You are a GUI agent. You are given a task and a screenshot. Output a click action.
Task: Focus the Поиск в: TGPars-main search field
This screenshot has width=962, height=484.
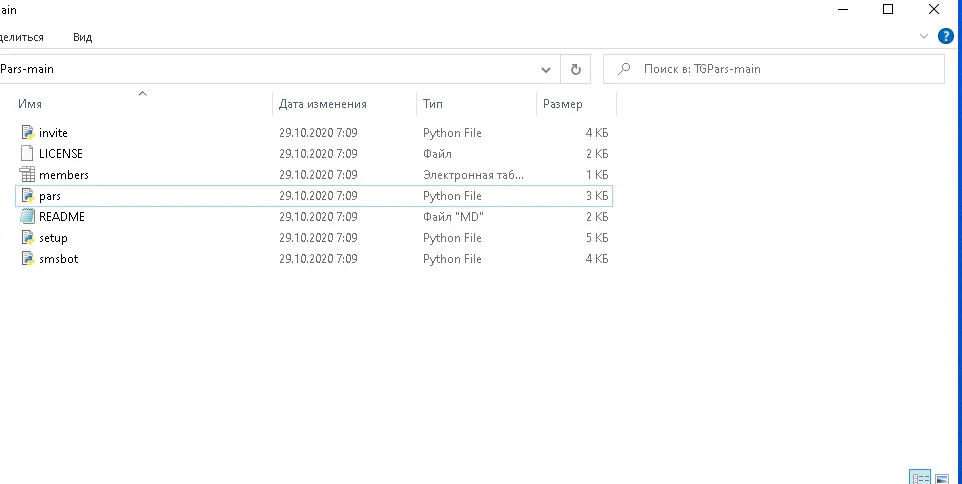[774, 69]
